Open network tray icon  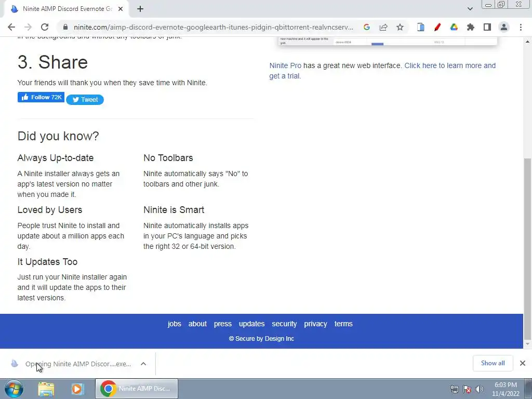454,389
